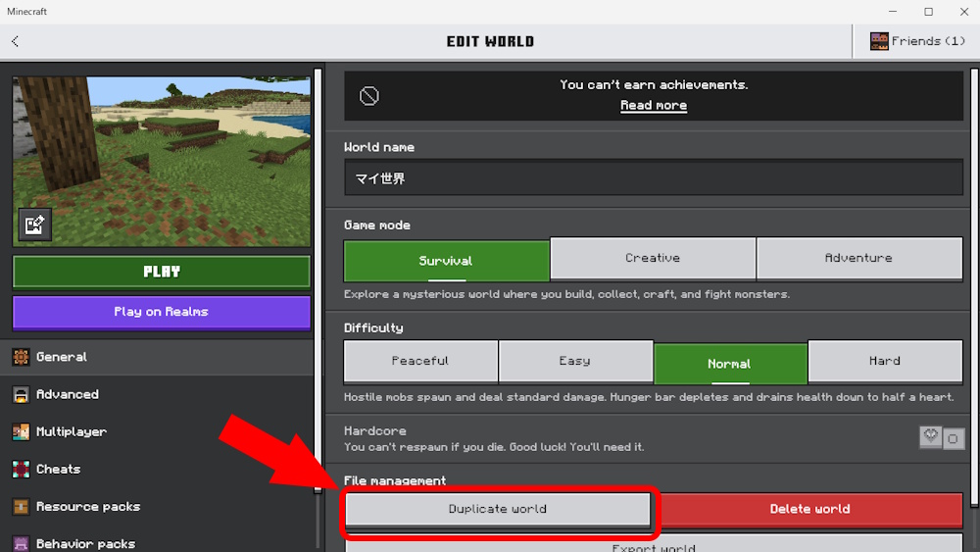Set difficulty to Hard
The height and width of the screenshot is (552, 980).
tap(885, 362)
